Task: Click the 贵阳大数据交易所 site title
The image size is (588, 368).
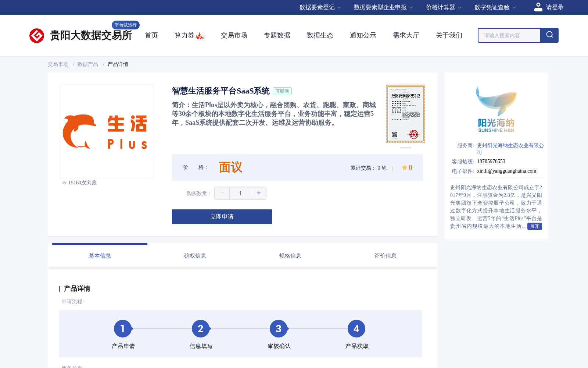Action: [91, 35]
